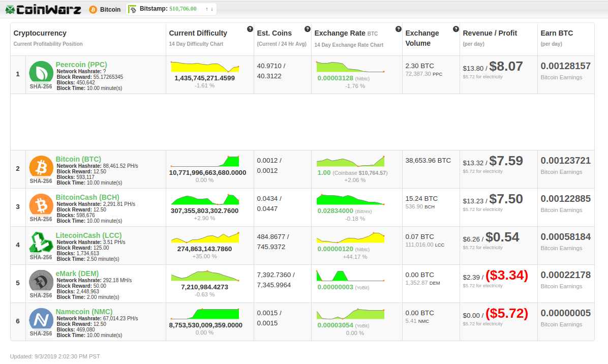Open eMark exchange rate chart
This screenshot has width=608, height=364.
350,275
